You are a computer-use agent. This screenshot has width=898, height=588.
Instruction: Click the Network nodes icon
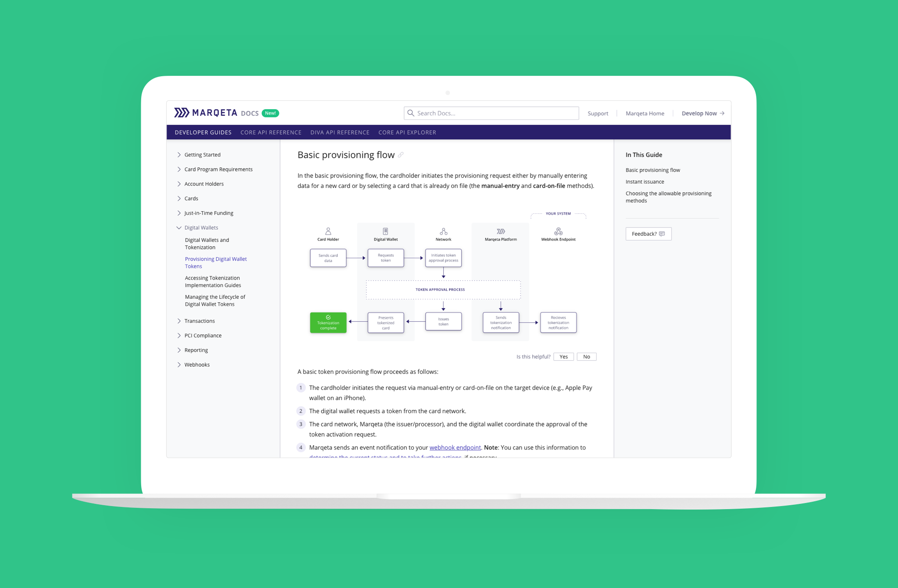(x=443, y=231)
